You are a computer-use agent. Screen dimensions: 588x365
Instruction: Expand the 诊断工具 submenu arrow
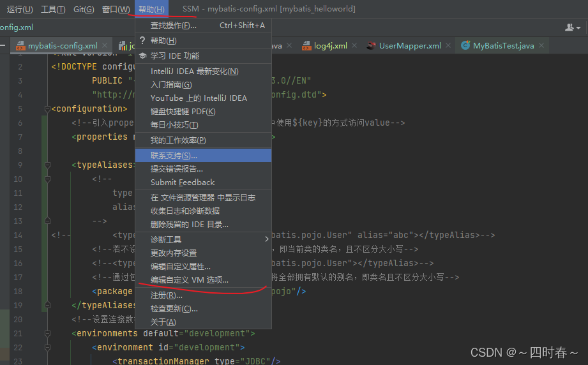point(267,239)
